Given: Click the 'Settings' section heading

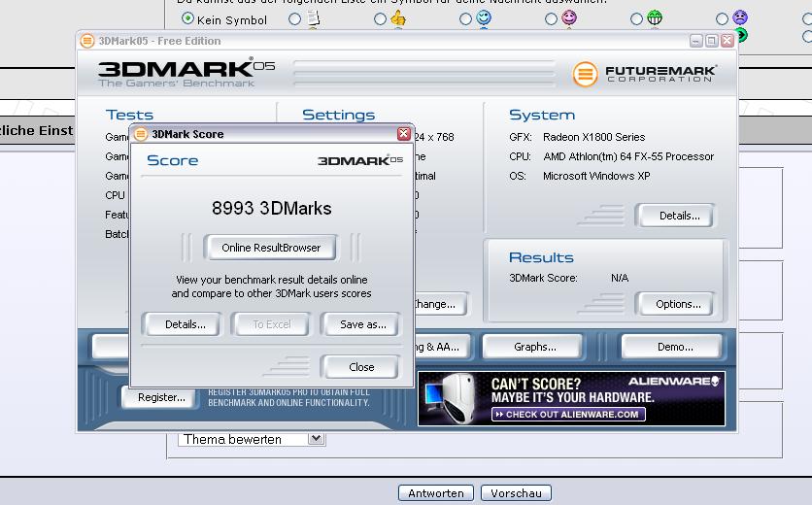Looking at the screenshot, I should pyautogui.click(x=338, y=115).
